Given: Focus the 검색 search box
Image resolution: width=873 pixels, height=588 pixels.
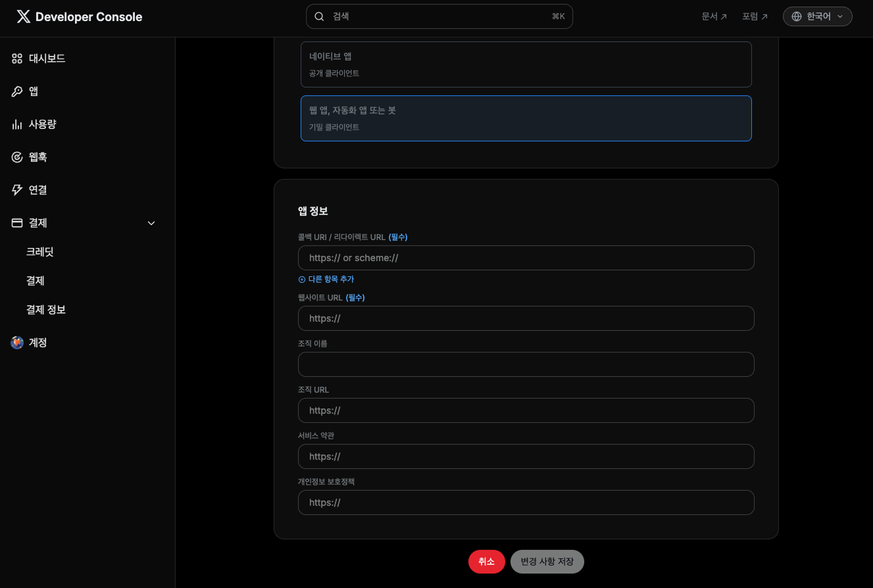Looking at the screenshot, I should pos(439,16).
